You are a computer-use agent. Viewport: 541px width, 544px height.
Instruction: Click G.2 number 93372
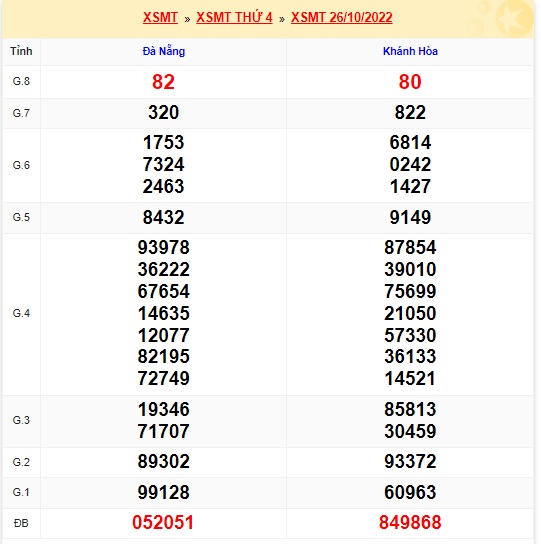[410, 461]
